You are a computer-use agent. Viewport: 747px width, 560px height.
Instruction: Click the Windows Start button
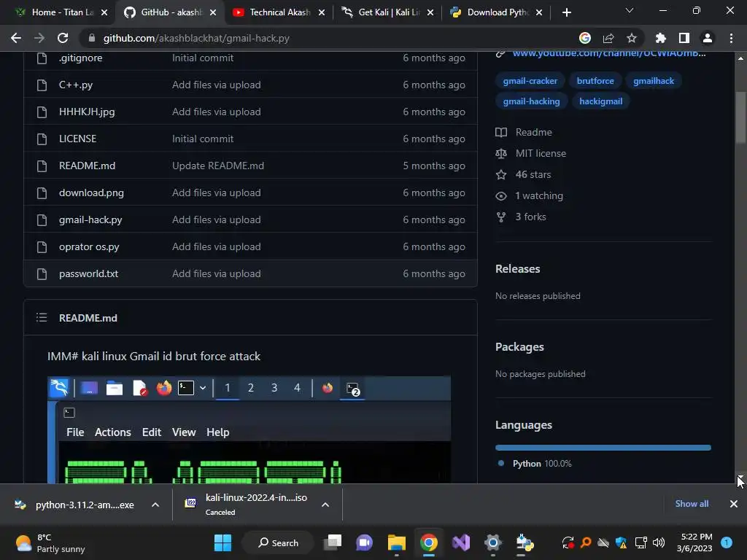tap(222, 542)
